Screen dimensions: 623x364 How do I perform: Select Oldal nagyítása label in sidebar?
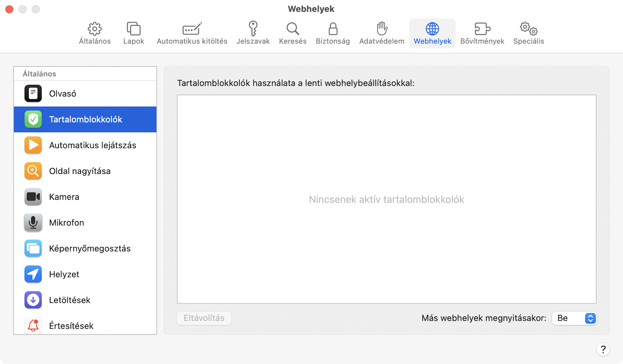tap(80, 171)
